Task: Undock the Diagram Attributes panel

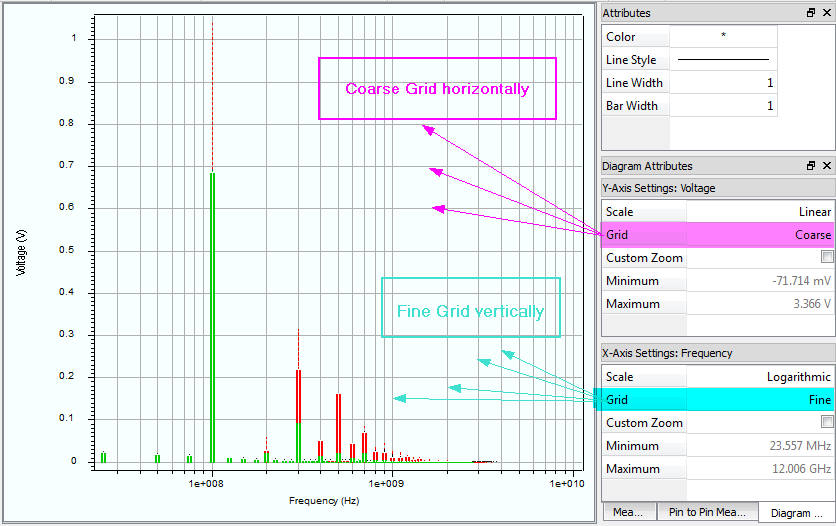Action: (x=811, y=166)
